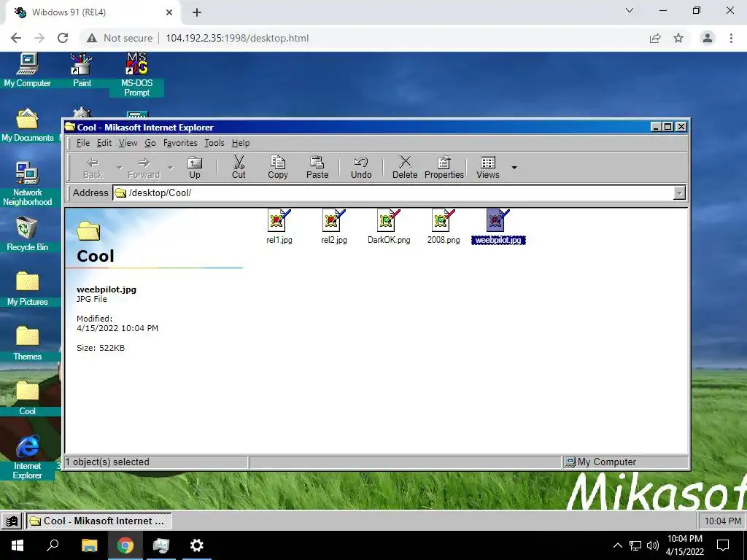
Task: Open the MS-DOS Prompt shortcut
Action: (x=136, y=74)
